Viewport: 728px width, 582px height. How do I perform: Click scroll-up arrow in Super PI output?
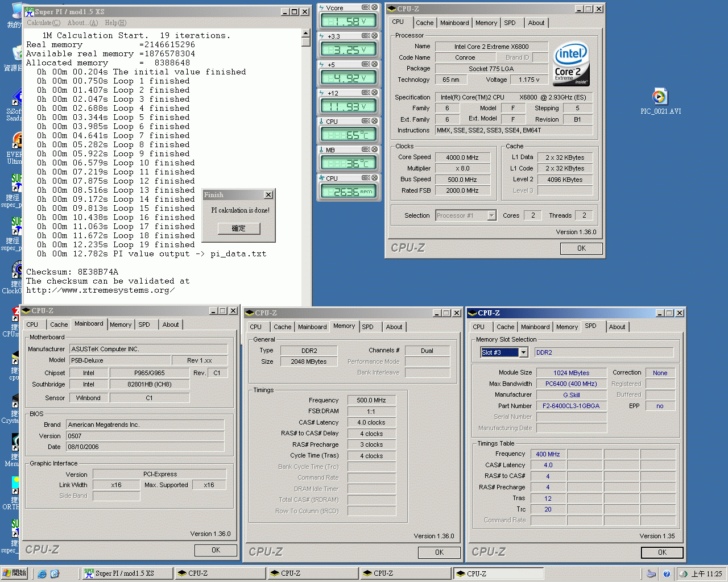(x=306, y=34)
